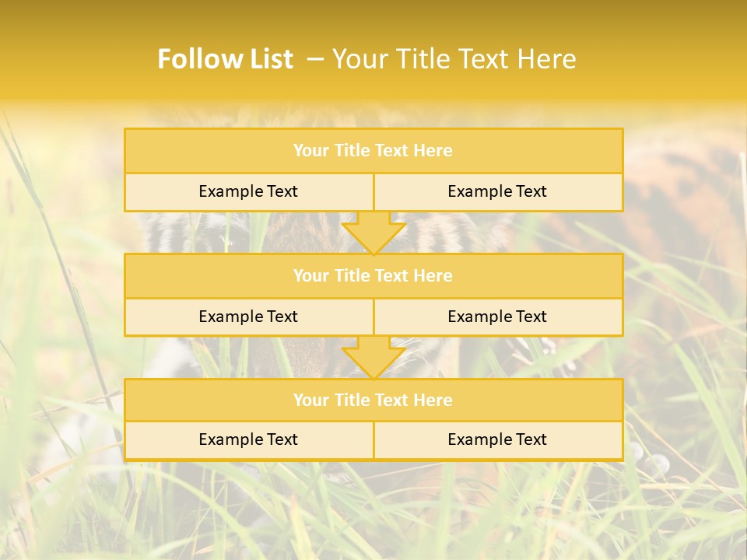Click the first downward arrow between the boxes
This screenshot has width=747, height=560.
[373, 233]
